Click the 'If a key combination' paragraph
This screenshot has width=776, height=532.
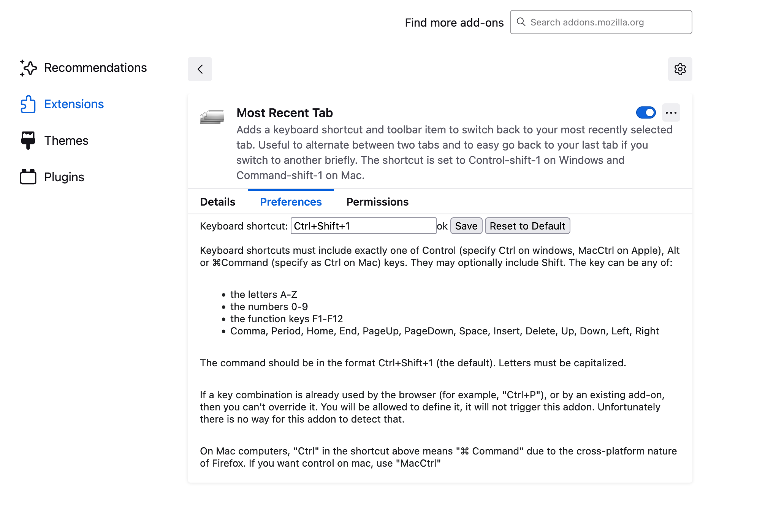click(432, 407)
